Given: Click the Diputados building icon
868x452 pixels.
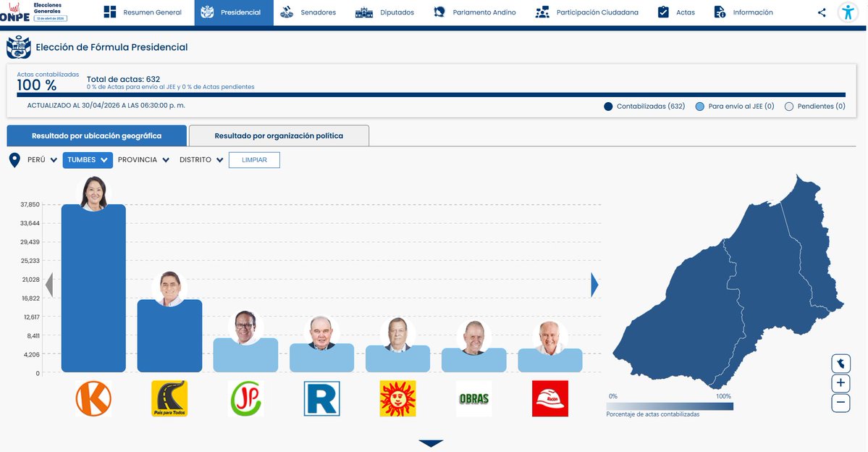Looking at the screenshot, I should pyautogui.click(x=363, y=12).
